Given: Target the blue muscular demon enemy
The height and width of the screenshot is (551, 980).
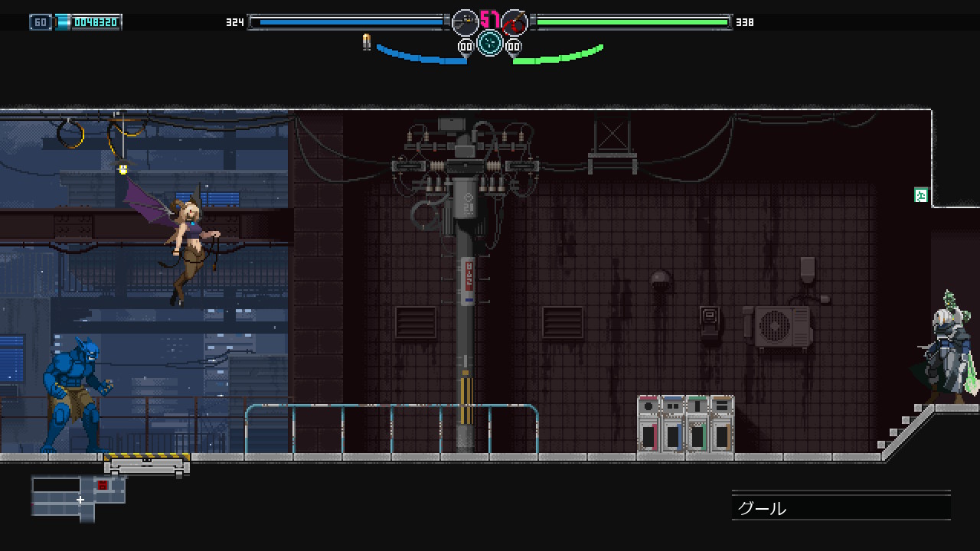Looking at the screenshot, I should coord(75,394).
